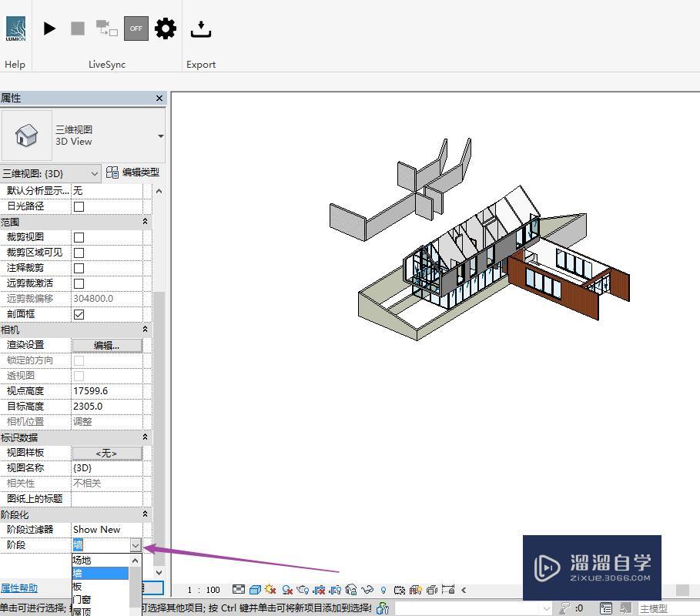This screenshot has width=700, height=616.
Task: Open the 三维视图 3D View type selector
Action: 160,136
